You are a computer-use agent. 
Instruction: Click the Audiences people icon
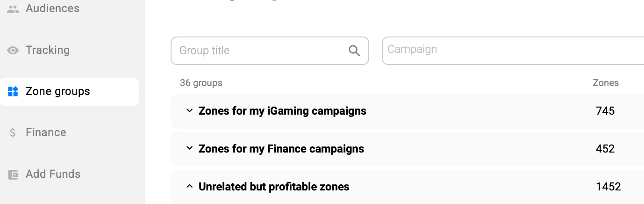tap(13, 9)
